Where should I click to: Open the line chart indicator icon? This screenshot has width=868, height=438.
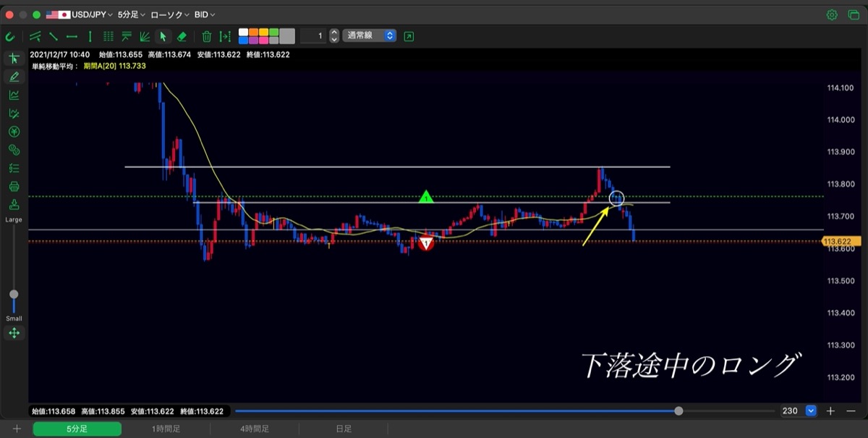[x=14, y=95]
